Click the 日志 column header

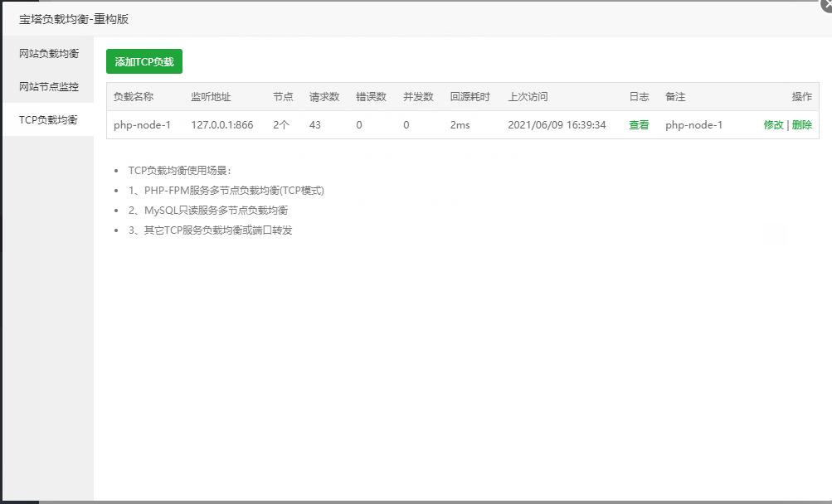[x=640, y=97]
